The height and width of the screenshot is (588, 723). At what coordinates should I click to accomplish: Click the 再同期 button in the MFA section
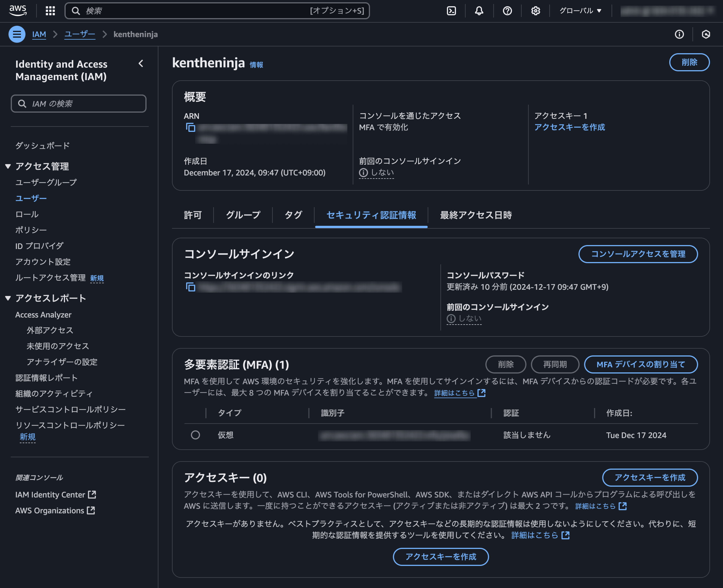coord(555,364)
